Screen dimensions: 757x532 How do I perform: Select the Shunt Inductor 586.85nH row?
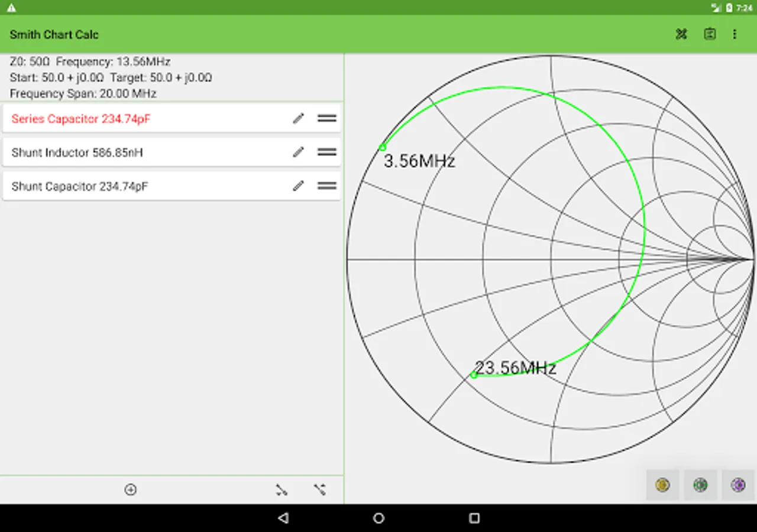tap(172, 153)
